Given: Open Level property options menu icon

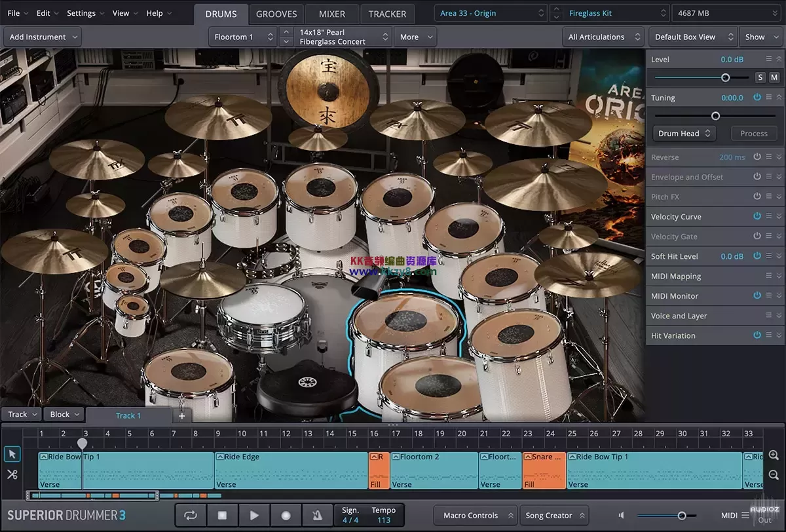Looking at the screenshot, I should pos(769,59).
